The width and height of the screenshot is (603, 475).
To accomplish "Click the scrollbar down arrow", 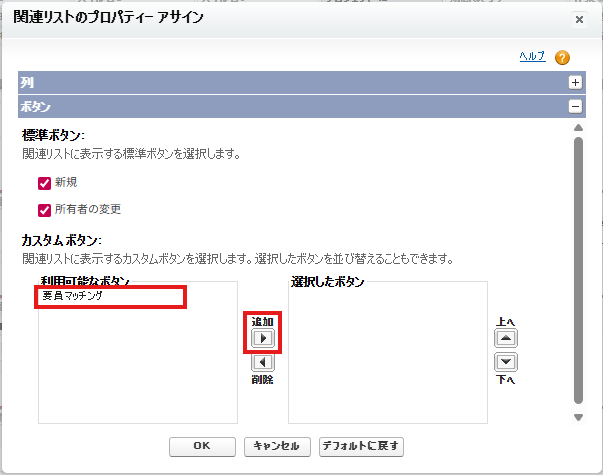I will point(578,417).
